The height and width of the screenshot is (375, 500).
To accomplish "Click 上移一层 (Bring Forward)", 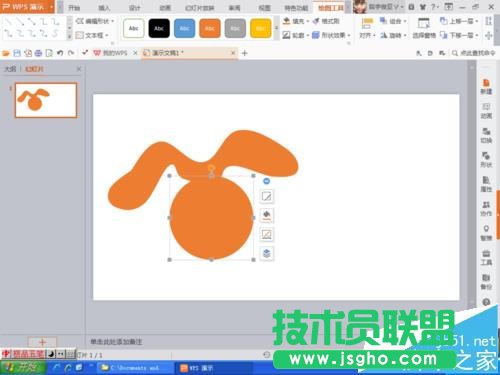I will 459,21.
